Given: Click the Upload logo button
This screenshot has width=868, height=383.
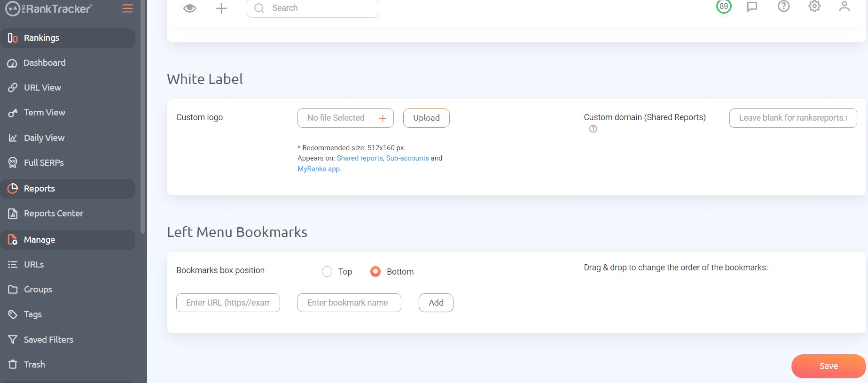Looking at the screenshot, I should tap(426, 118).
